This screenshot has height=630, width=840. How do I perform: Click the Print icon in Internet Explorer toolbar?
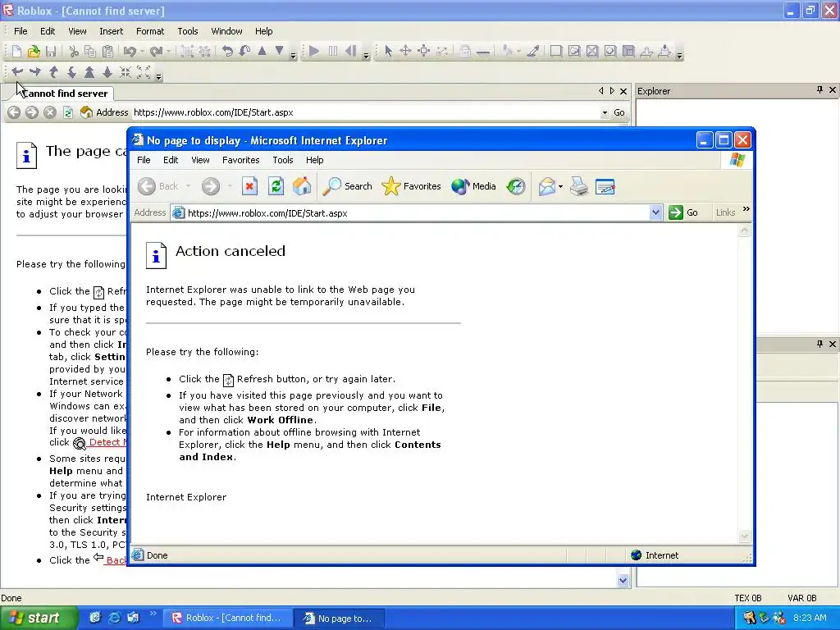[578, 186]
